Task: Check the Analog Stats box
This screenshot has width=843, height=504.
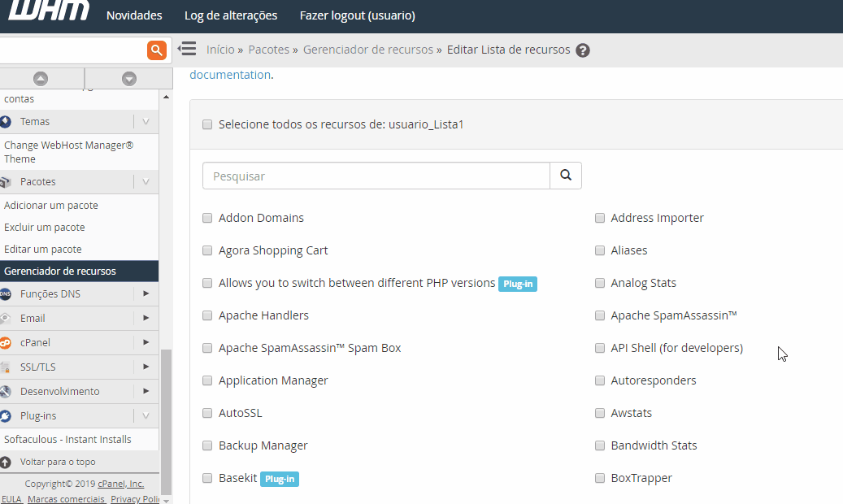Action: coord(599,283)
